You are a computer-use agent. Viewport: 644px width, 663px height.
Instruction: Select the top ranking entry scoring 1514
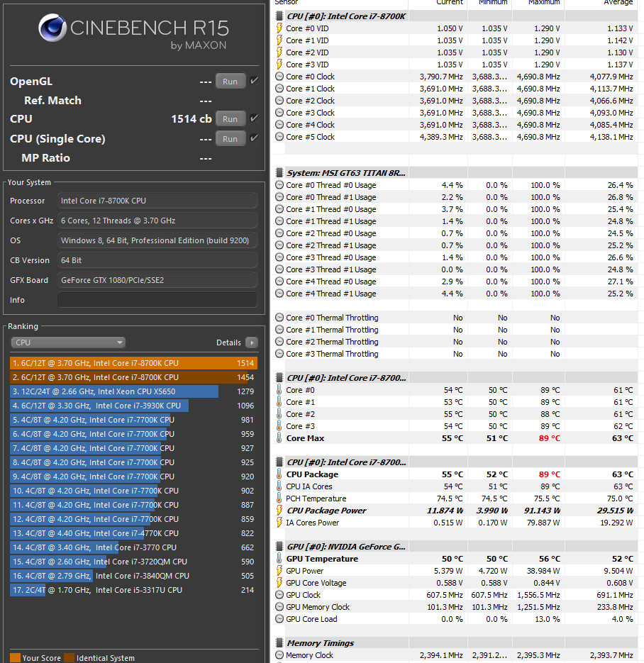coord(133,363)
